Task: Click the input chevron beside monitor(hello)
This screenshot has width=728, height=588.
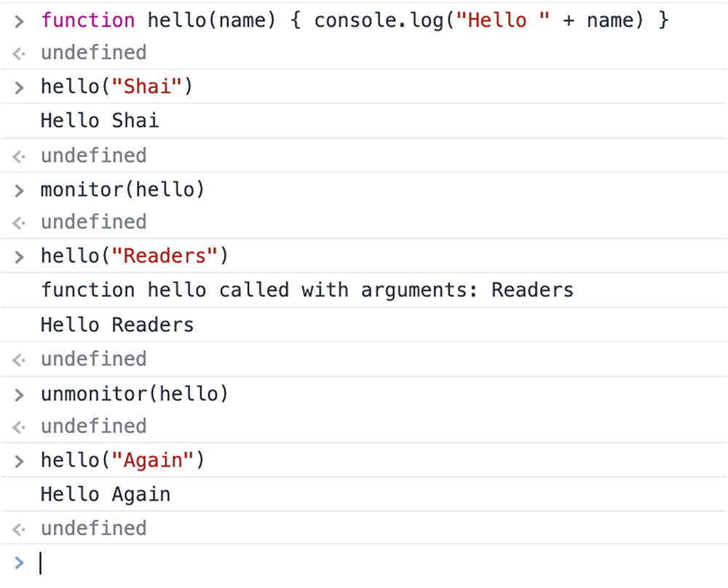Action: (x=20, y=191)
